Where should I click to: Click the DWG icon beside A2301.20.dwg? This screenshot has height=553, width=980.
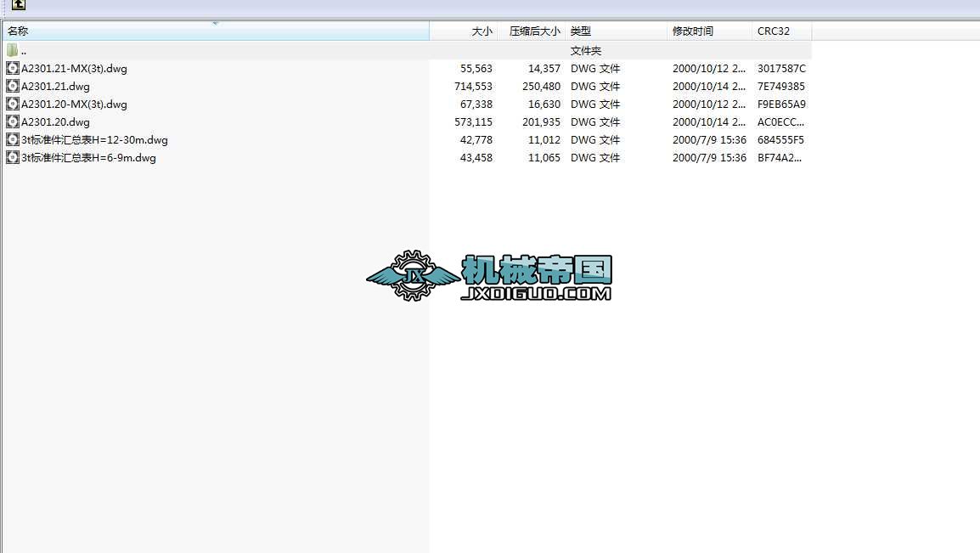12,121
